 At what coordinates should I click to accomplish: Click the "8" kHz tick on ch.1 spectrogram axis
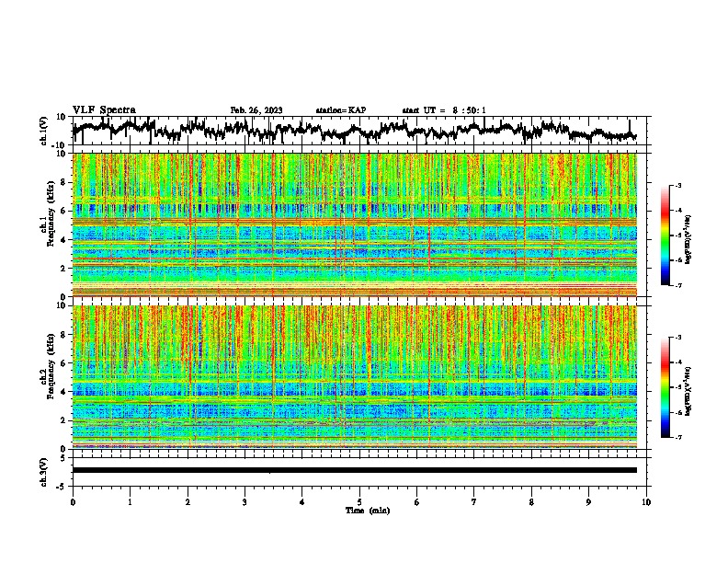[64, 182]
